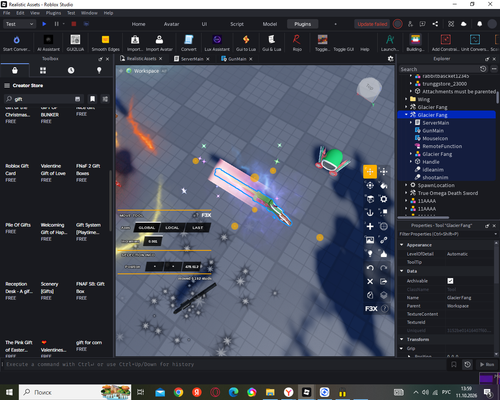The image size is (500, 400).
Task: Open the AI Assistant plugin
Action: click(x=48, y=43)
